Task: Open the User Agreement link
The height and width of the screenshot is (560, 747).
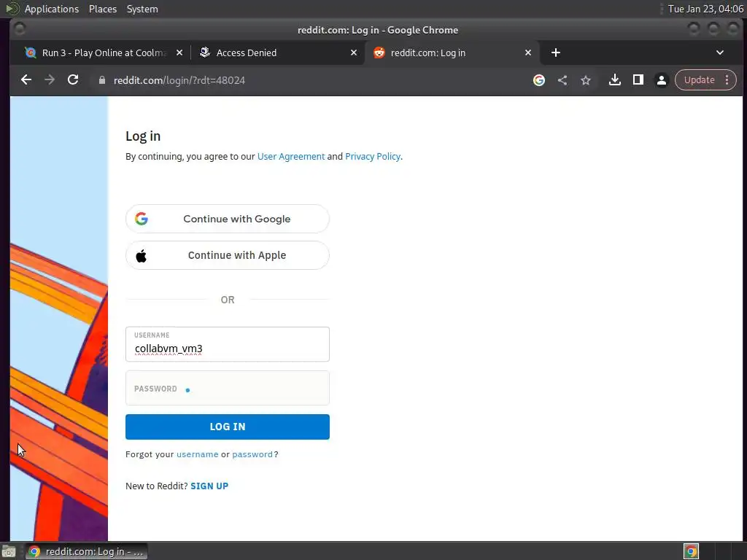Action: click(290, 156)
